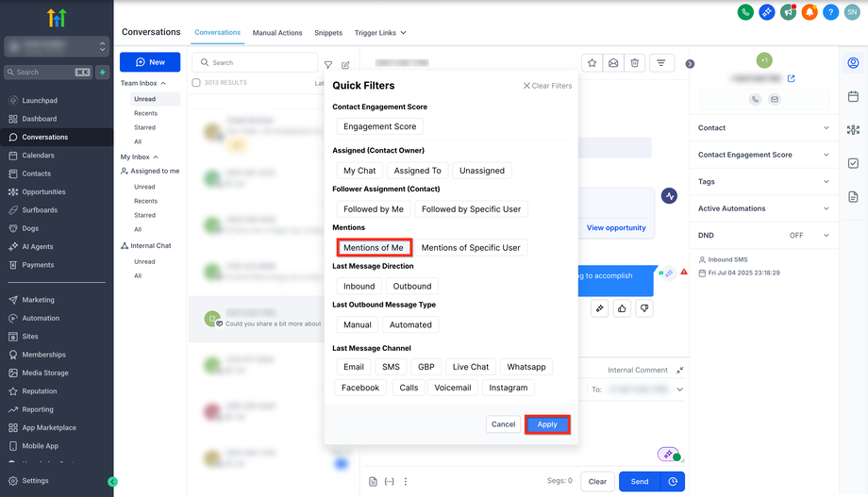Open contact in new tab icon
Viewport: 868px width, 497px height.
791,78
